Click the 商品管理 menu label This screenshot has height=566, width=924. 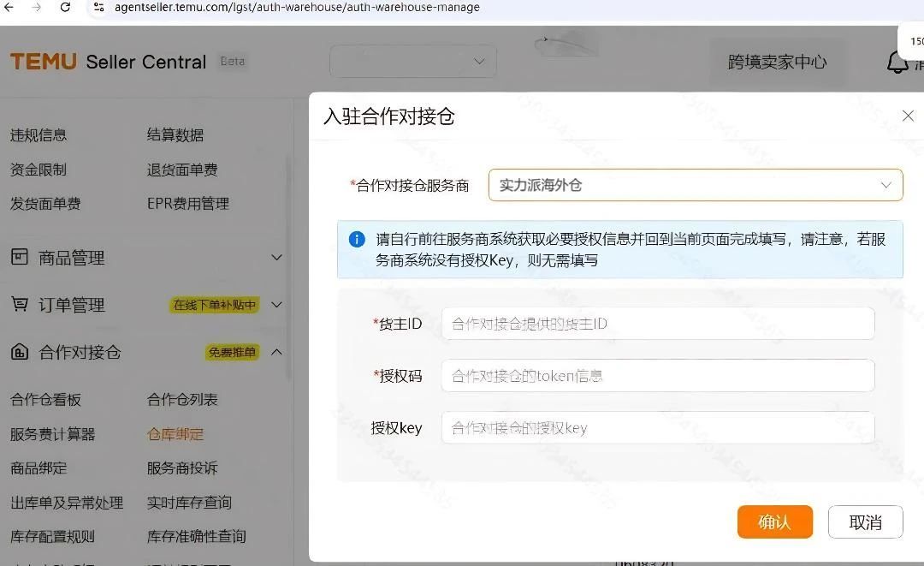(x=71, y=258)
